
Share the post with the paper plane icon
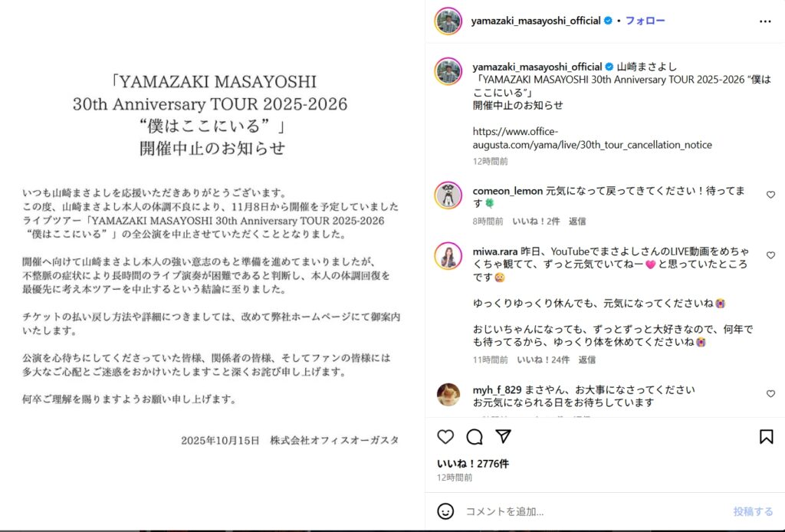tap(503, 436)
